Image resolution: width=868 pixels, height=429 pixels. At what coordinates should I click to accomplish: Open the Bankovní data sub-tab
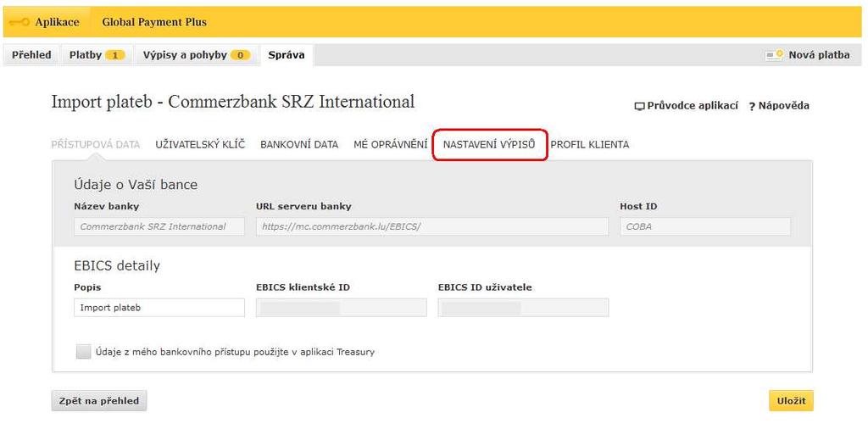click(x=299, y=144)
